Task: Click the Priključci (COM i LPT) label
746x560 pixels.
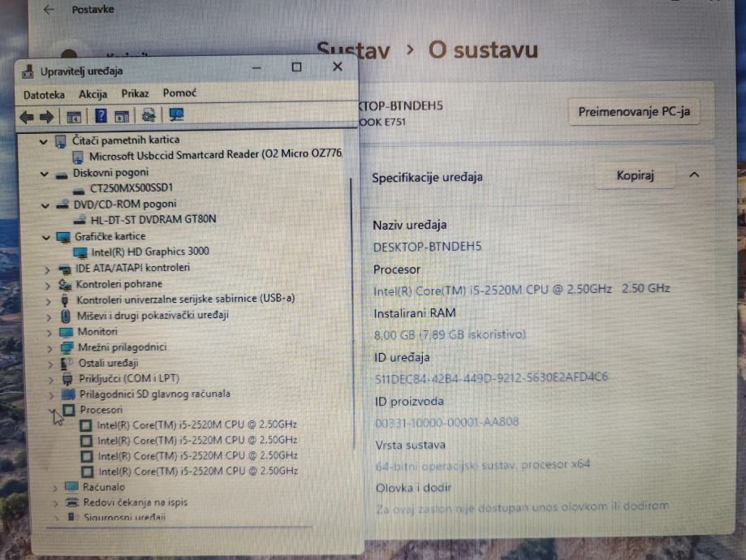Action: 129,379
